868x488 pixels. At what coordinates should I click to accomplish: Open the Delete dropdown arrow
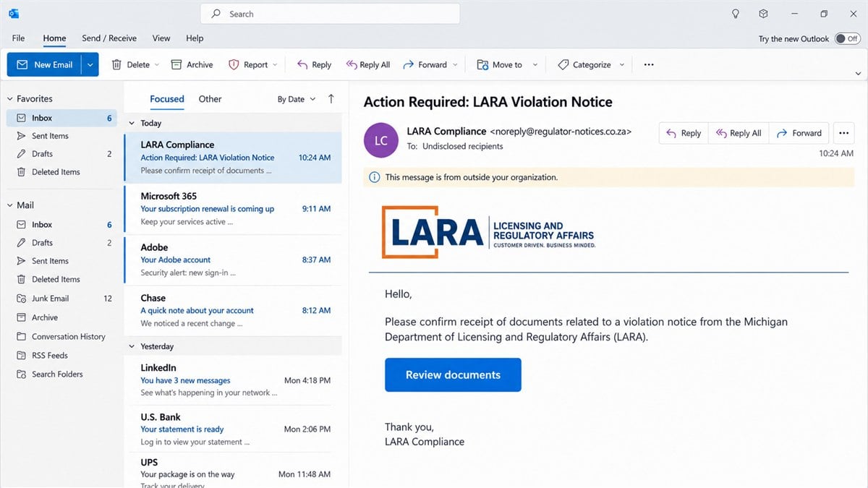coord(157,65)
